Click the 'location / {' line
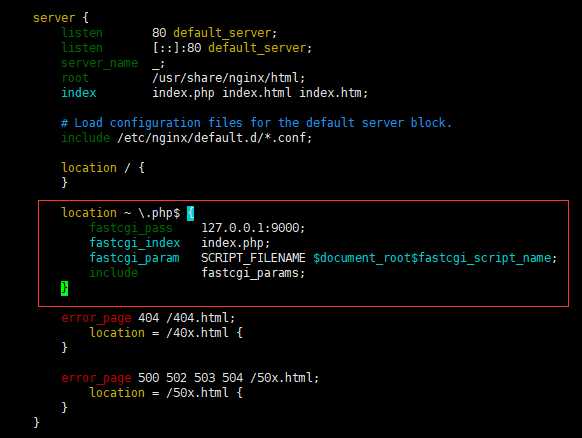Viewport: 582px width, 438px height. [103, 168]
